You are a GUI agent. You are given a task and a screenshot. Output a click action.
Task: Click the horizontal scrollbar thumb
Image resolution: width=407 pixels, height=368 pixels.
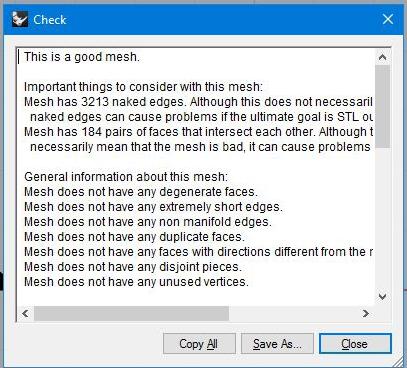[131, 313]
